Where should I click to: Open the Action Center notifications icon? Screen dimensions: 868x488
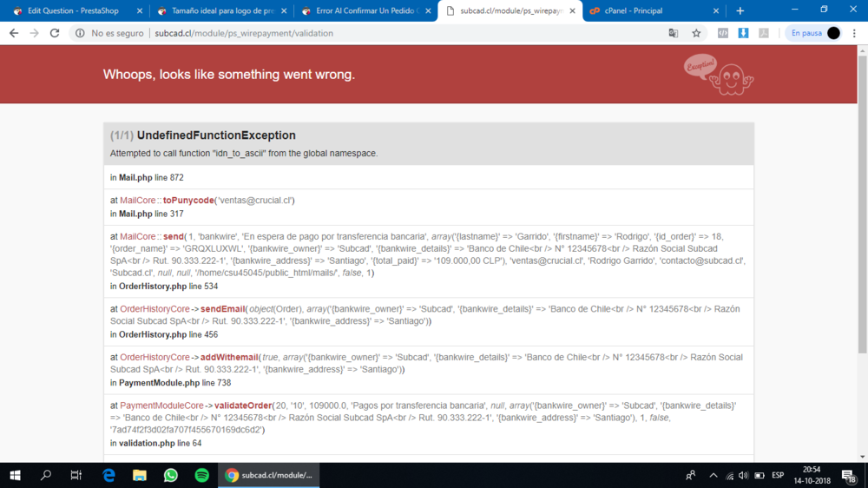tap(849, 475)
